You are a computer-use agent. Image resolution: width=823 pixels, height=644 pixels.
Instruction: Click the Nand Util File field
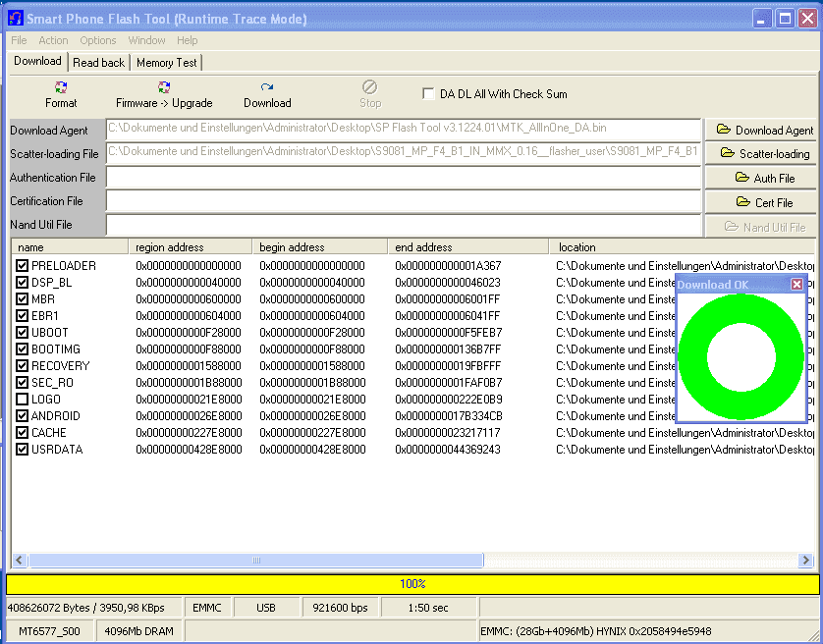point(403,225)
